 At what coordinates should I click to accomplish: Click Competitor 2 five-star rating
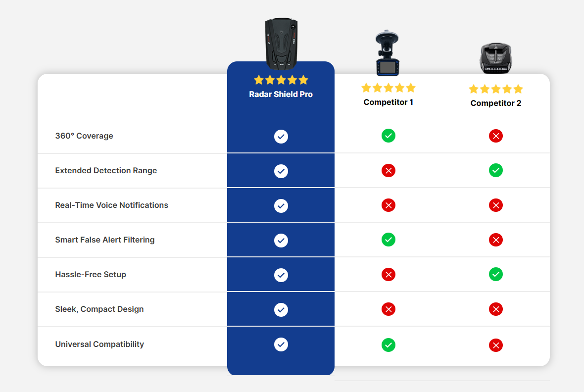496,89
